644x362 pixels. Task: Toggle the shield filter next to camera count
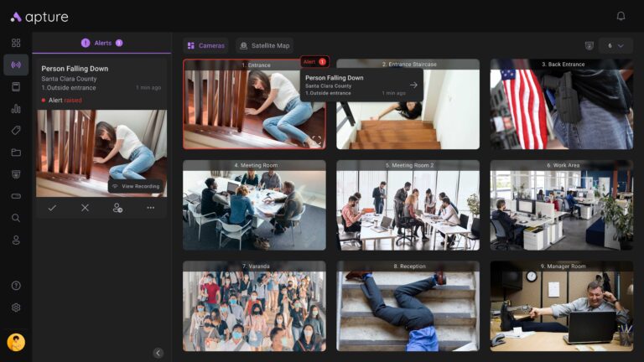pos(589,45)
